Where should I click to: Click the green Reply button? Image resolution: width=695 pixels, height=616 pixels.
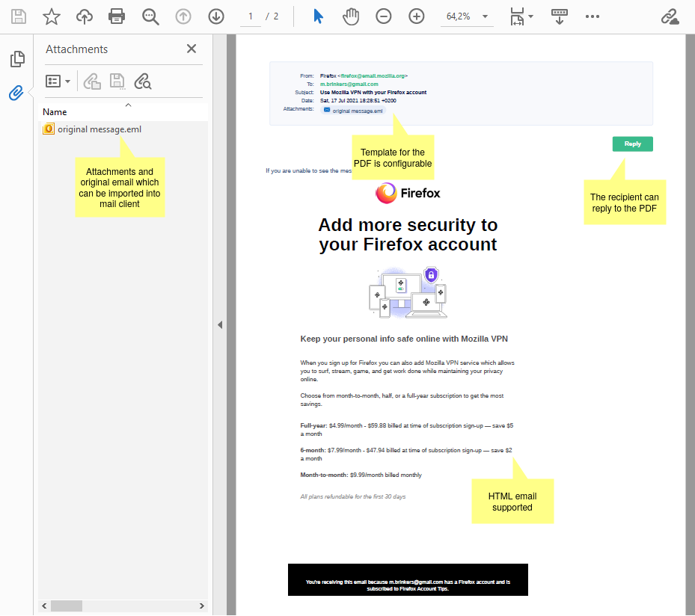(x=632, y=144)
